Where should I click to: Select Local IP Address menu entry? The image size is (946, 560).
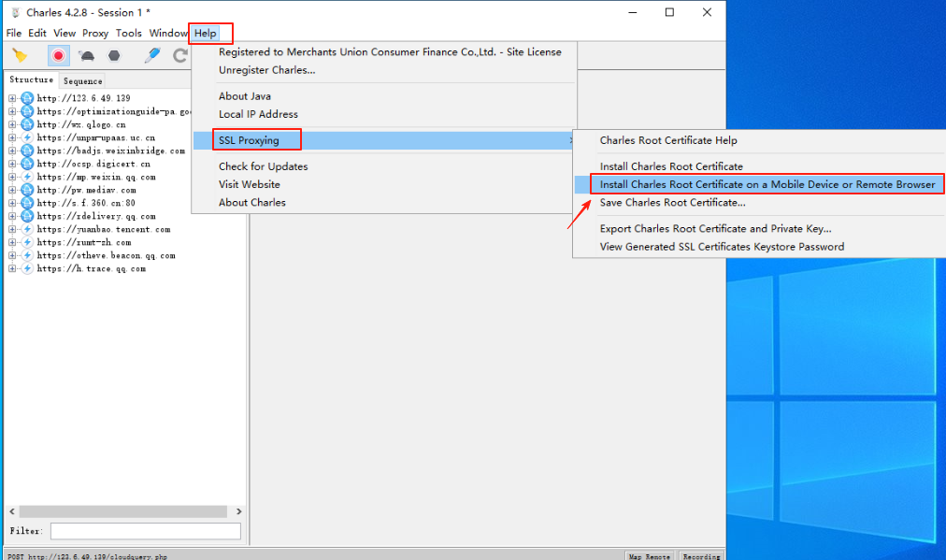258,114
